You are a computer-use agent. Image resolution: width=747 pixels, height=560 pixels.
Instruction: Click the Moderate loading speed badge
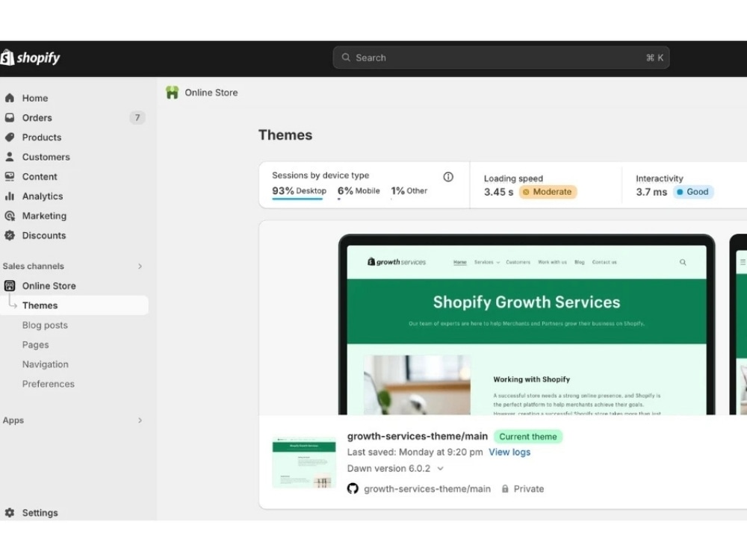(548, 192)
